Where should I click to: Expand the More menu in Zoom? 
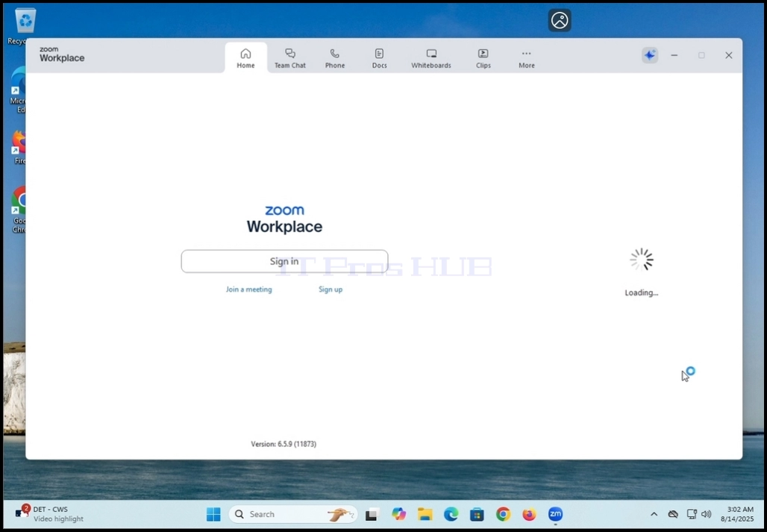pos(526,58)
